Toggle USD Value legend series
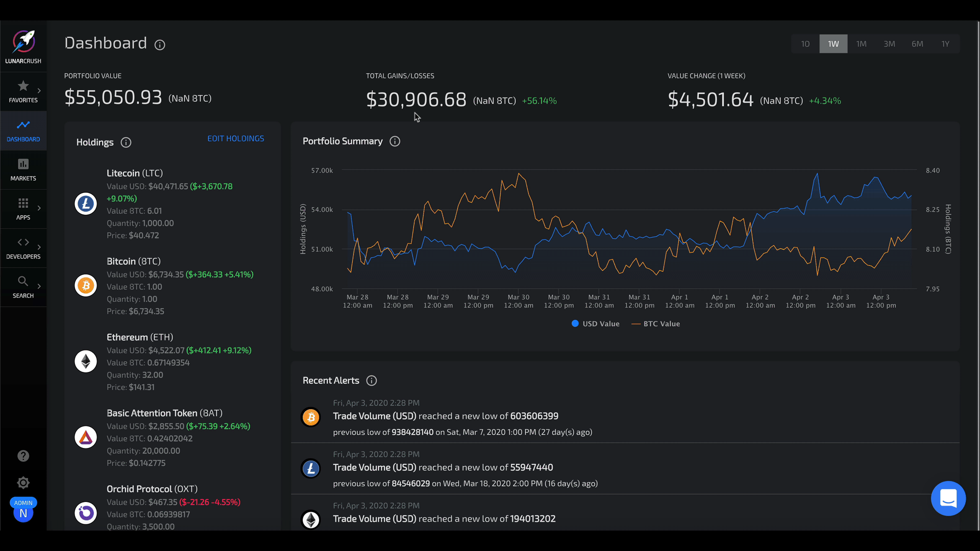This screenshot has height=551, width=980. click(595, 324)
